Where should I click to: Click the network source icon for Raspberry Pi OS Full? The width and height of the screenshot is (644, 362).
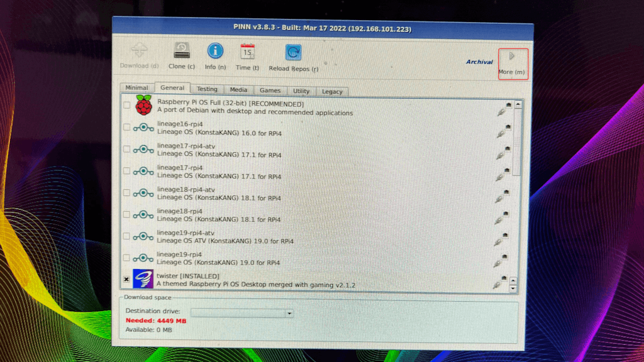[504, 109]
